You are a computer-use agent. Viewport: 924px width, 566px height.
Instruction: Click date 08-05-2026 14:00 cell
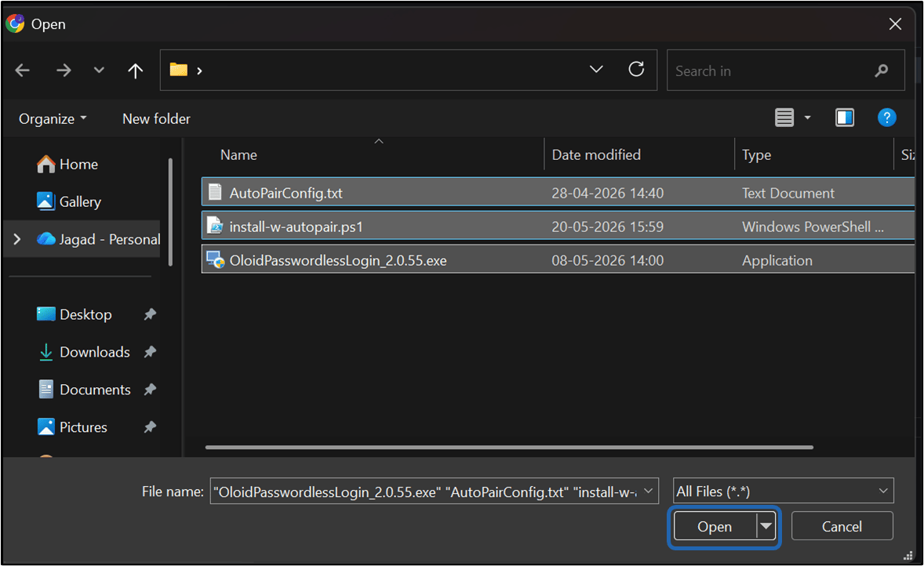point(608,260)
